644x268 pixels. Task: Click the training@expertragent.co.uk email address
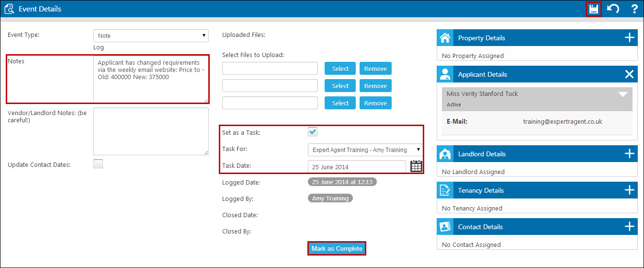[563, 121]
